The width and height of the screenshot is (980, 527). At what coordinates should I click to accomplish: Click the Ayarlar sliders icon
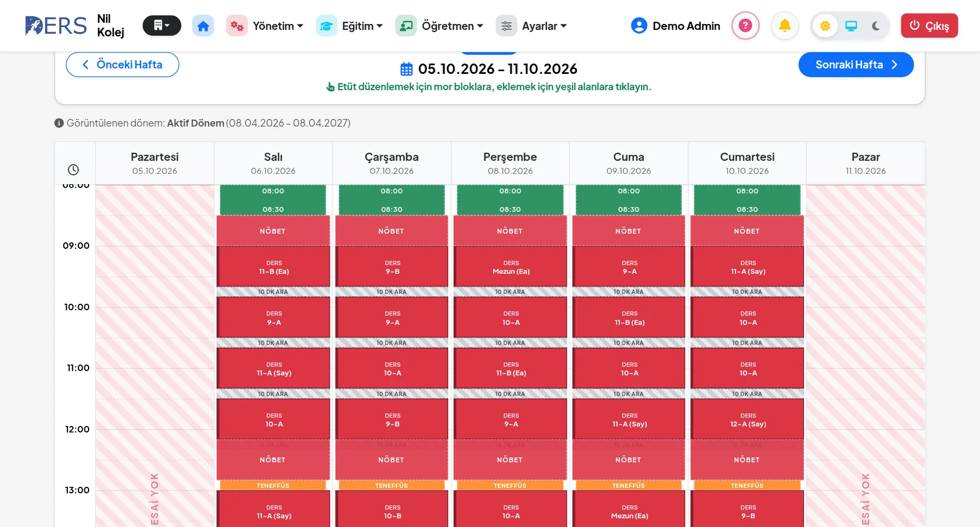tap(506, 26)
